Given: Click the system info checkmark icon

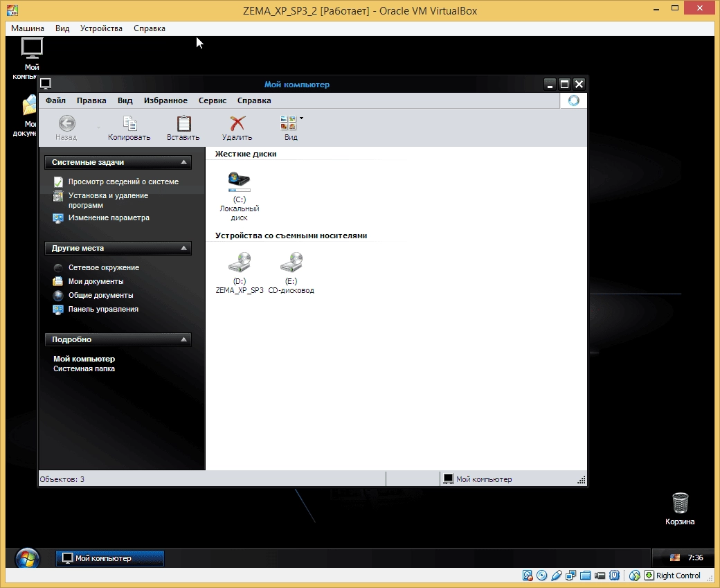Looking at the screenshot, I should click(58, 182).
